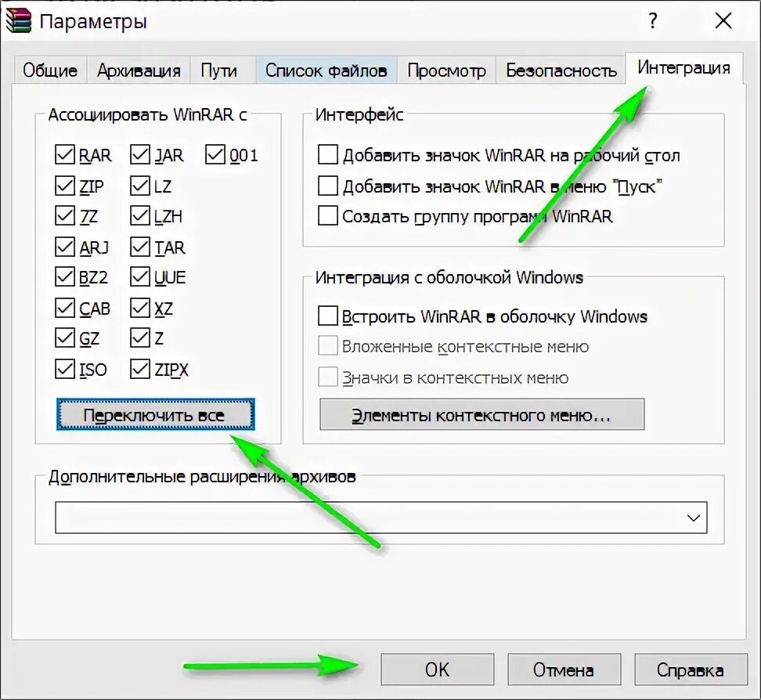Uncheck the 7Z association

(x=65, y=216)
